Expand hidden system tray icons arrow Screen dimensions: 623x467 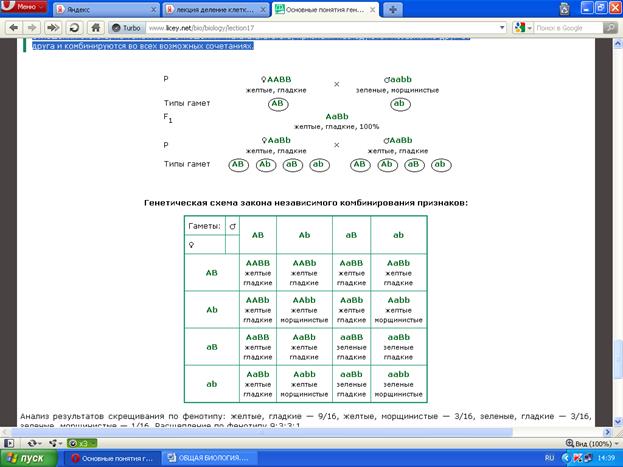[566, 458]
